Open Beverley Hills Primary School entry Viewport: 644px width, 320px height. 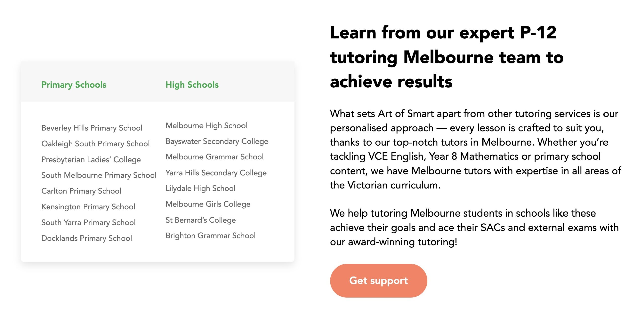click(x=92, y=128)
